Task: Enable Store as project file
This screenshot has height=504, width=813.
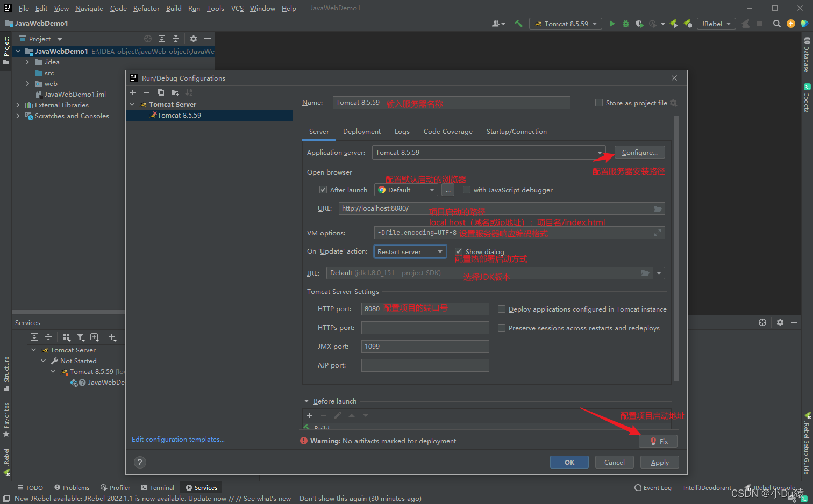Action: (x=599, y=103)
